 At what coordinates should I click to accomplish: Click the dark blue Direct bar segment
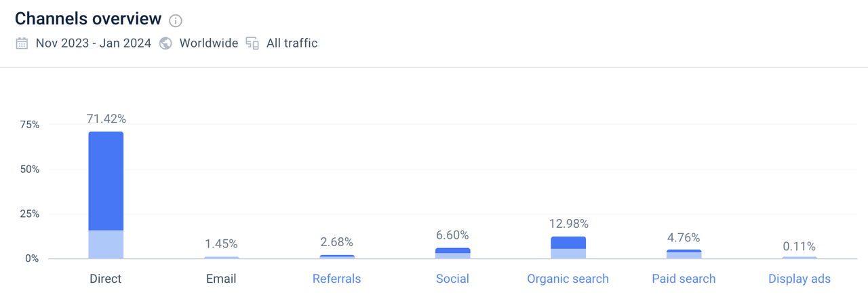point(106,180)
